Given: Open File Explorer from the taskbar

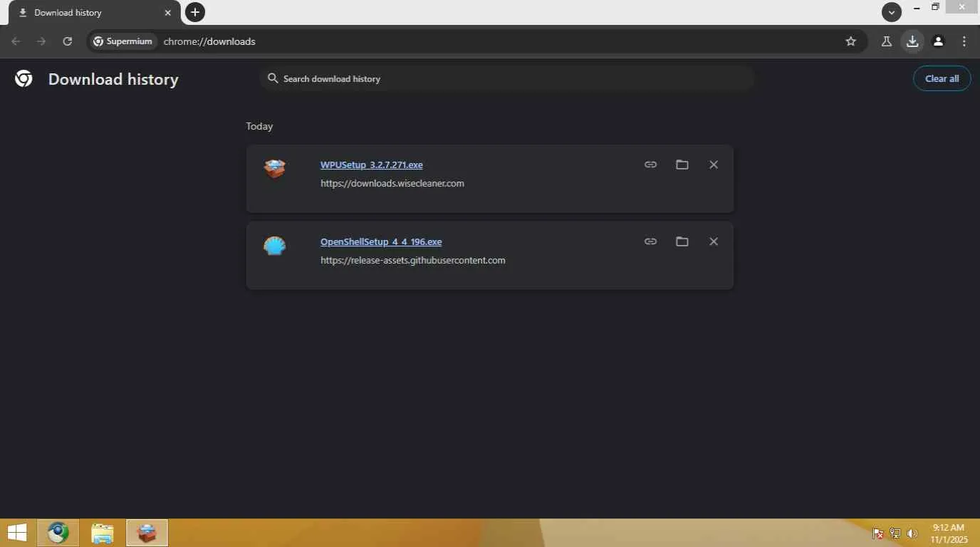Looking at the screenshot, I should [103, 533].
